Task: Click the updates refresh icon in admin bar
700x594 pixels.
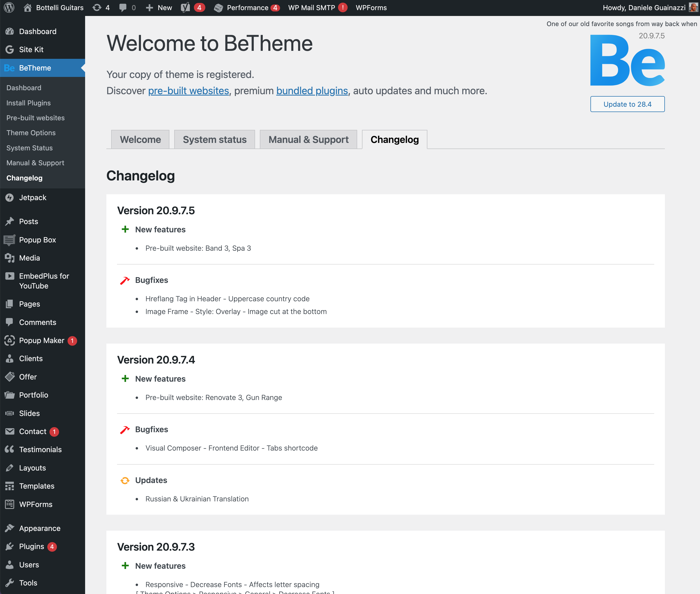Action: (97, 7)
